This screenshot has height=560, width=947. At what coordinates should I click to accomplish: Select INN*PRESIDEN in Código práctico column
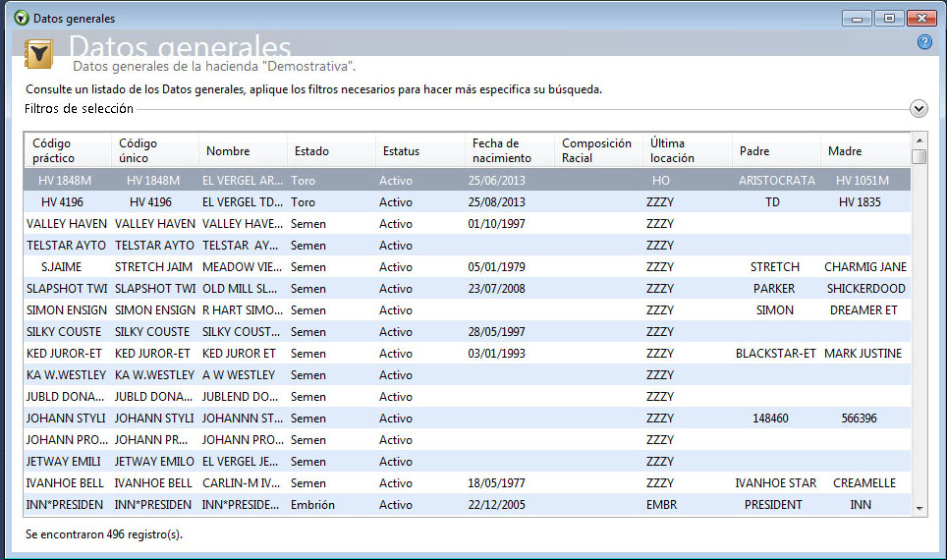(x=64, y=504)
